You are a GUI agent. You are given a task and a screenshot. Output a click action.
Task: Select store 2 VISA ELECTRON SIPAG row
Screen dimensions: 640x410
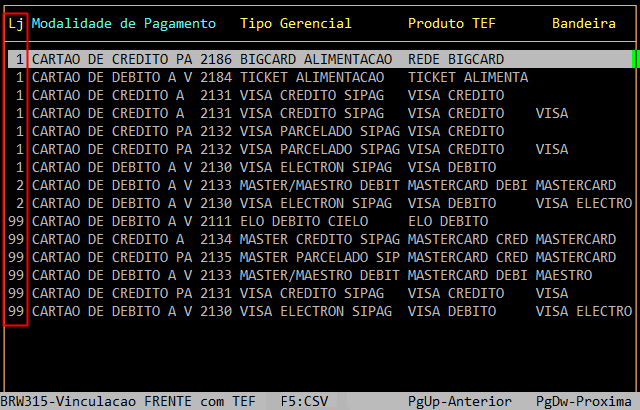[320, 203]
